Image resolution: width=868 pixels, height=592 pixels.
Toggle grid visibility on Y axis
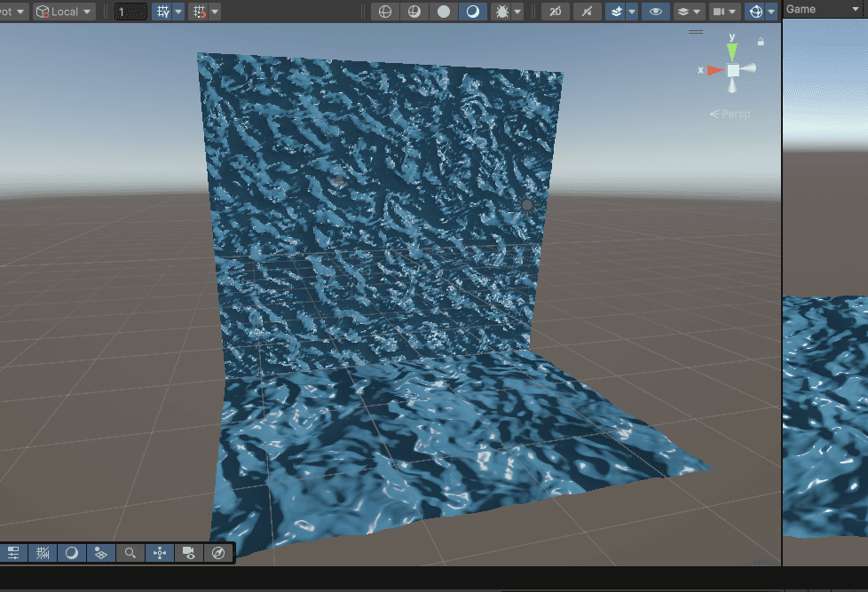(162, 12)
